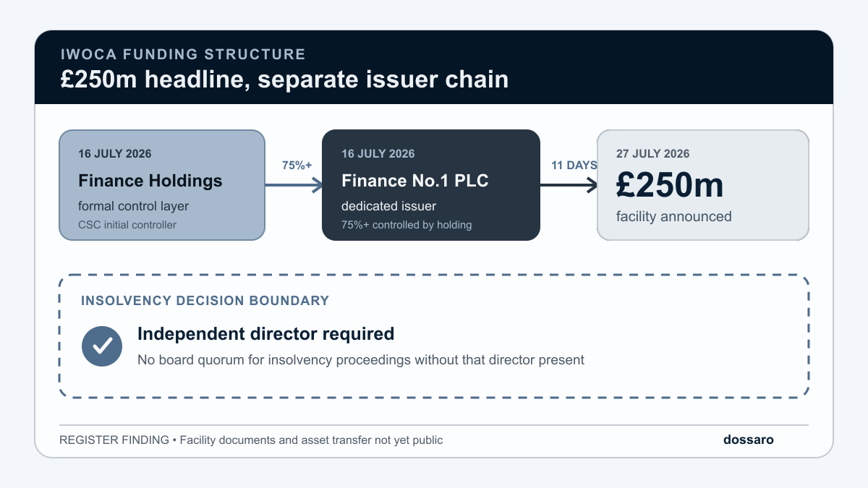Click the CSC initial controller caption
868x488 pixels.
(127, 225)
